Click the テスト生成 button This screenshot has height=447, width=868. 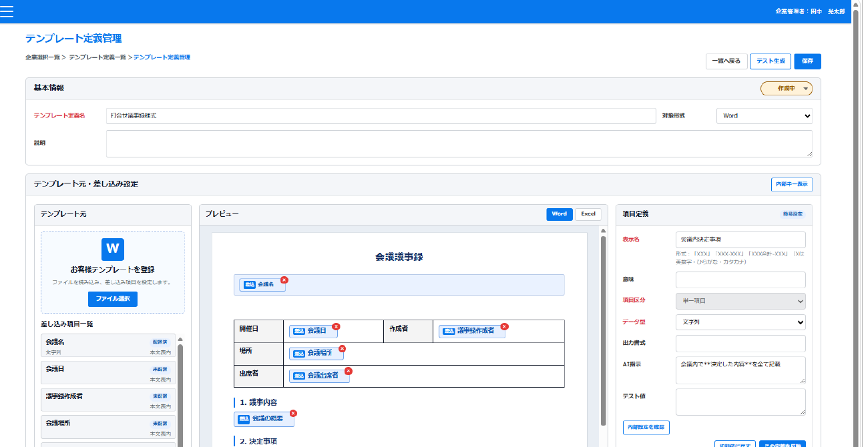coord(771,61)
